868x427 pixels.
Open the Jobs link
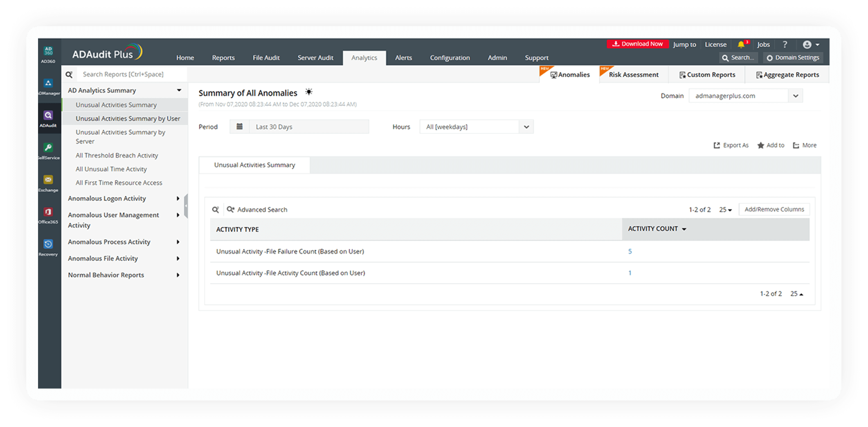763,45
